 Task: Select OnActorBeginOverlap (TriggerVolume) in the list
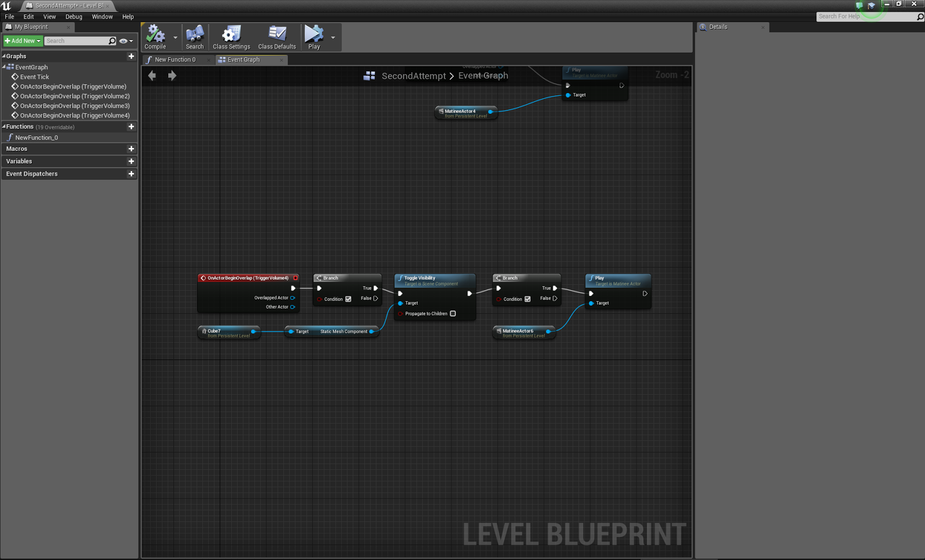point(73,87)
